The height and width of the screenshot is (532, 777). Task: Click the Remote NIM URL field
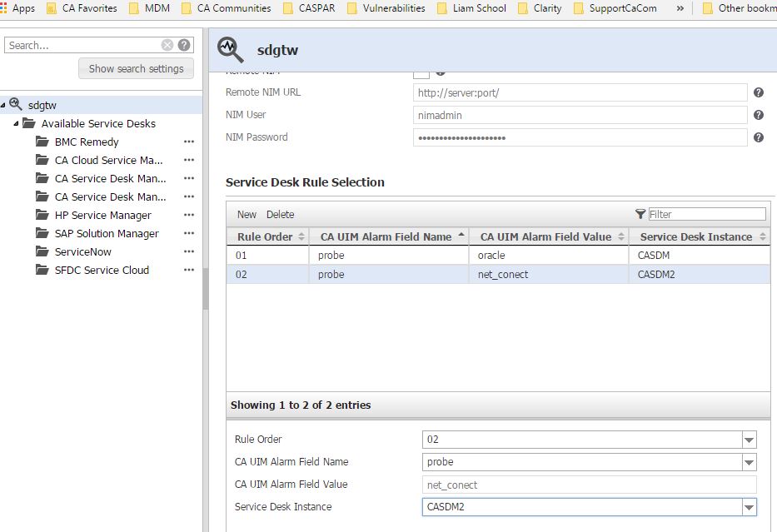tap(580, 92)
